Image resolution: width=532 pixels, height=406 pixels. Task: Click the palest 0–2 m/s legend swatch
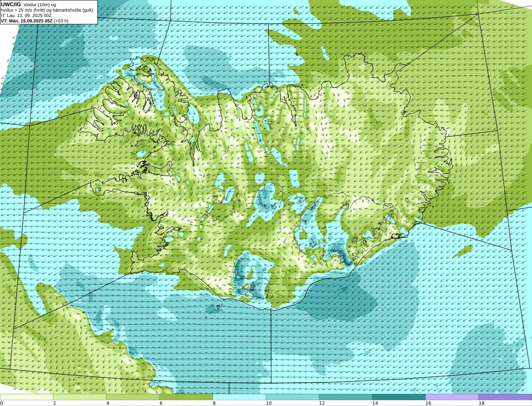point(27,397)
